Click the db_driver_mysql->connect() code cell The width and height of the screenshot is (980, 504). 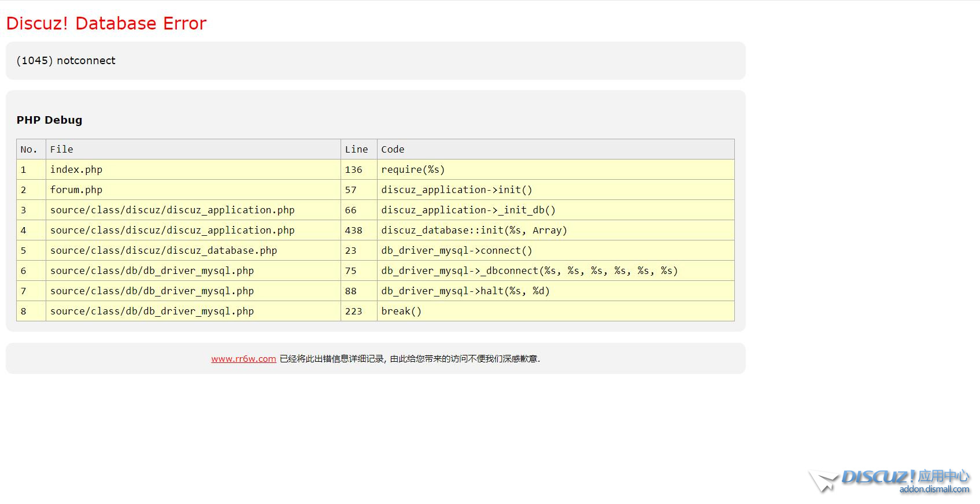[556, 250]
